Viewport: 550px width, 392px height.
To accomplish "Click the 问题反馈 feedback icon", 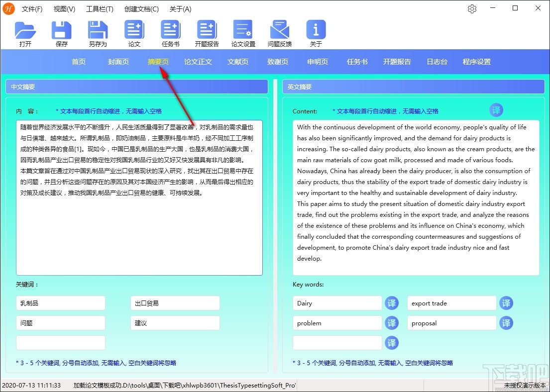I will tap(279, 31).
